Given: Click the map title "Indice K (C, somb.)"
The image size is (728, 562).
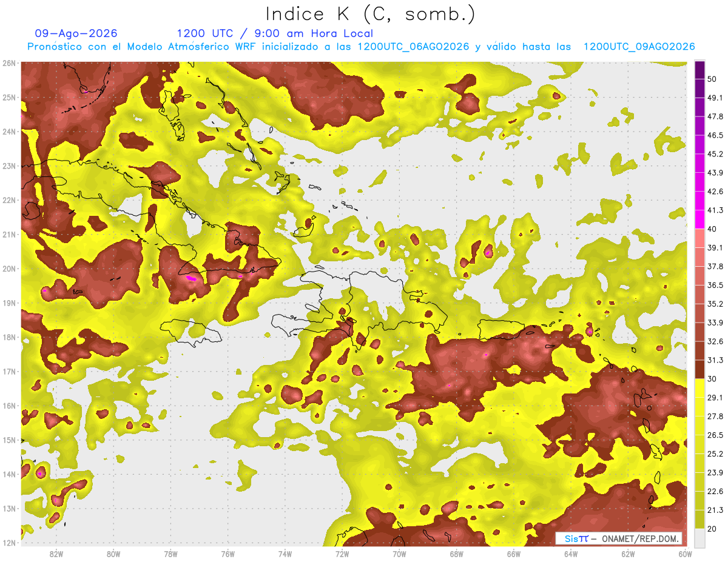Looking at the screenshot, I should [369, 13].
